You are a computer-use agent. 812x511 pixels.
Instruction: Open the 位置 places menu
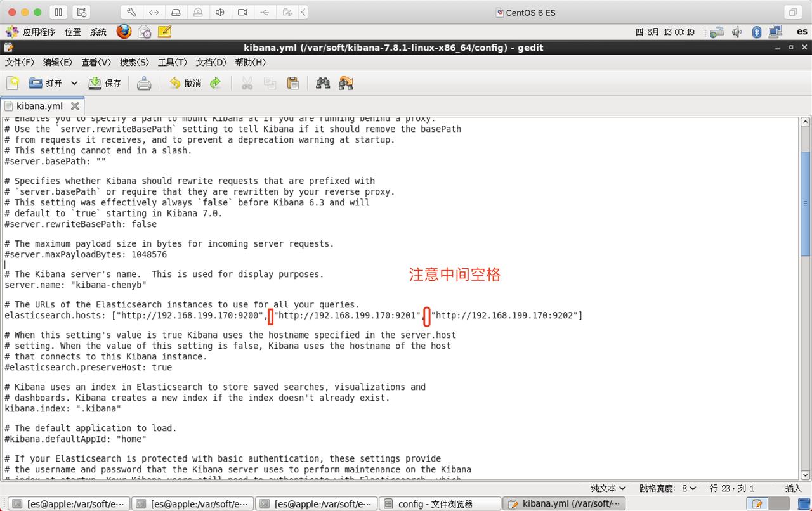coord(72,32)
